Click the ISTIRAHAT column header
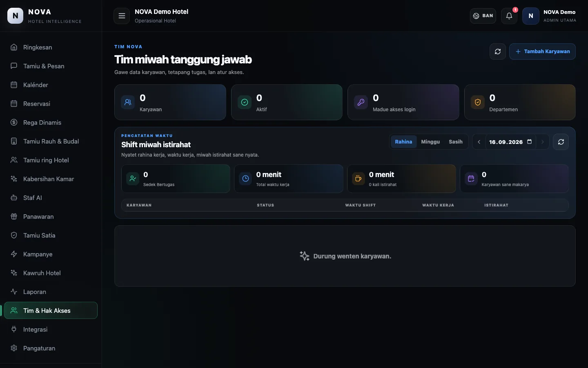 coord(496,205)
